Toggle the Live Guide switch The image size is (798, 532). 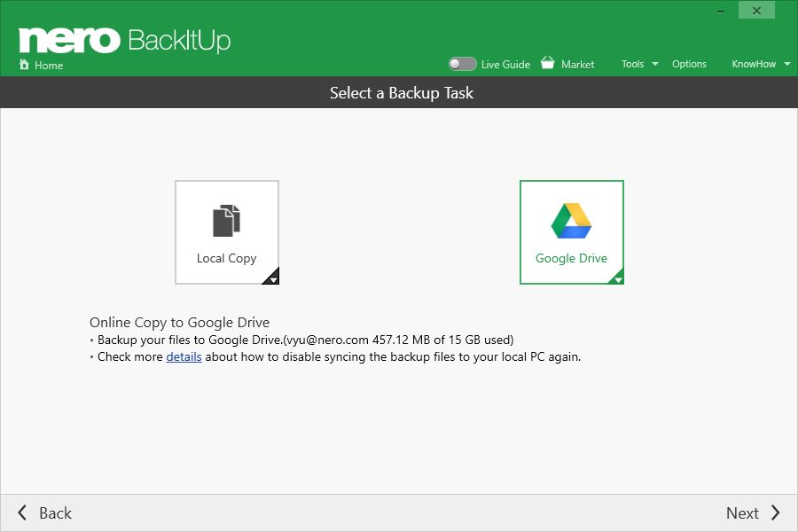(462, 64)
